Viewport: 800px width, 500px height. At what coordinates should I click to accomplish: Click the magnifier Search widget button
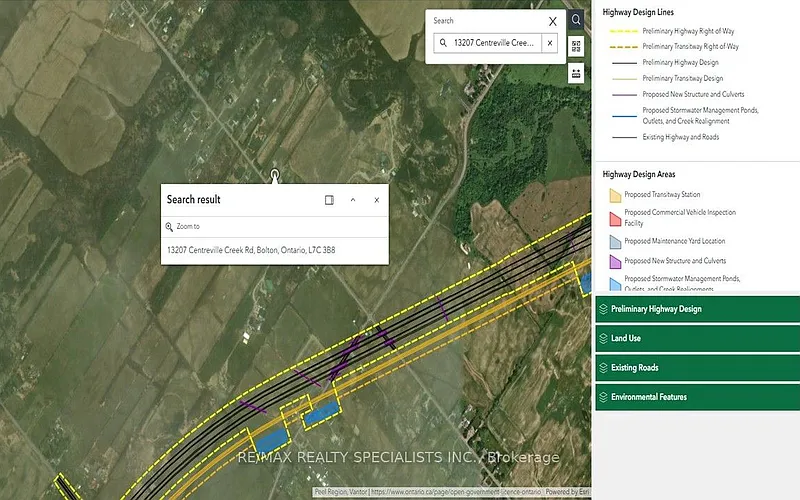(x=577, y=19)
